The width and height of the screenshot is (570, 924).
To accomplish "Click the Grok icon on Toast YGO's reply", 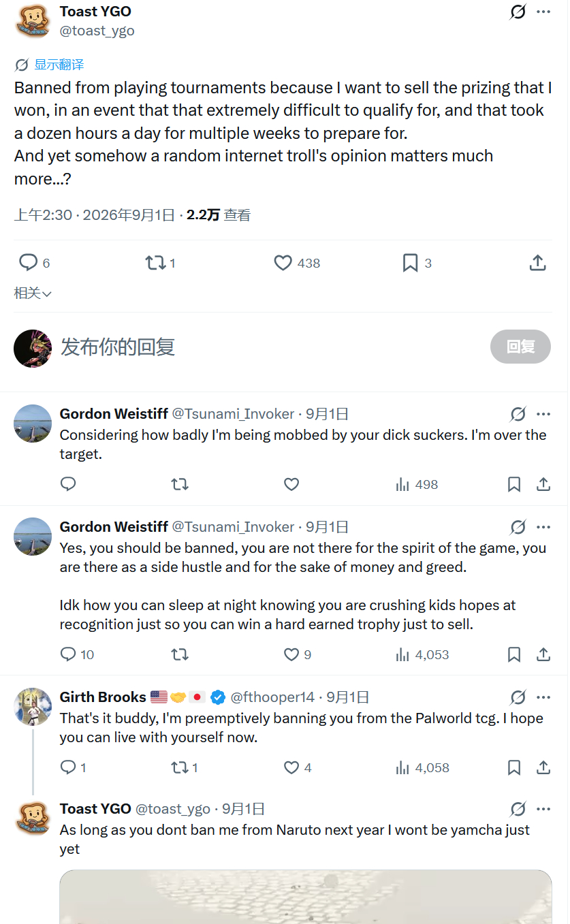I will pos(518,809).
